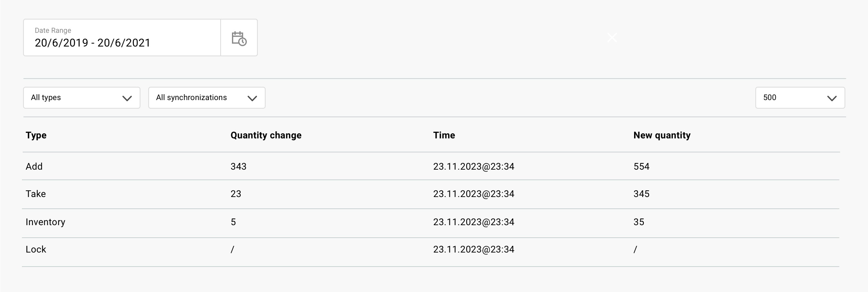Open the calendar date picker icon

click(x=239, y=38)
